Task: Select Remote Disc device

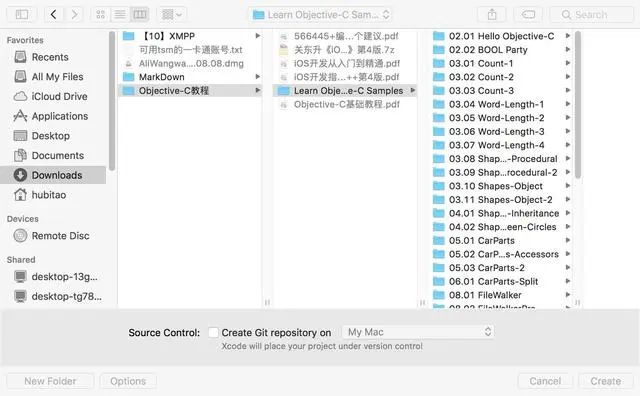Action: click(53, 236)
